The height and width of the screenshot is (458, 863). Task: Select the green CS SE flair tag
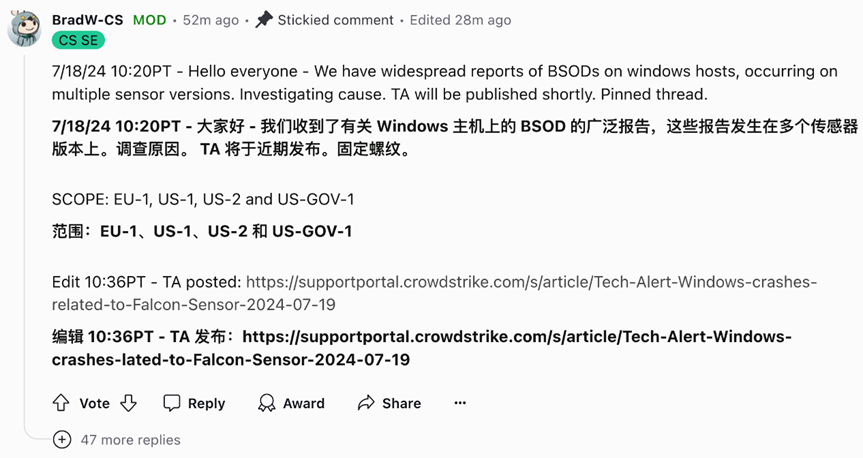tap(78, 40)
